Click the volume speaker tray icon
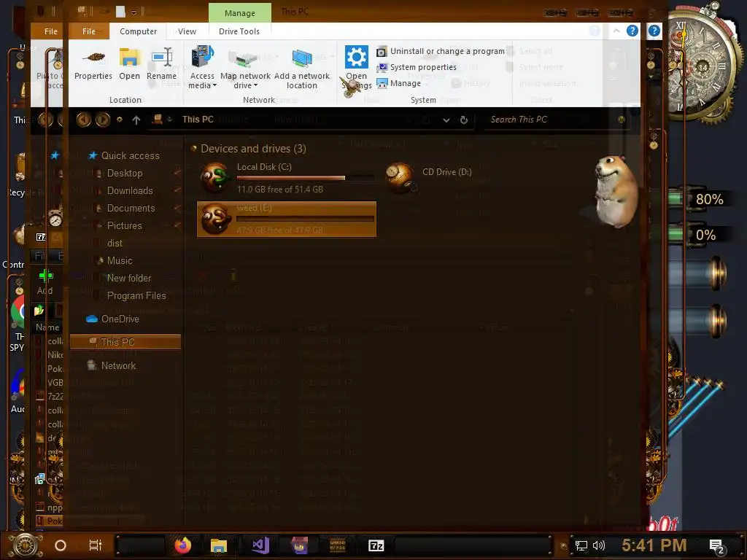 [x=598, y=545]
